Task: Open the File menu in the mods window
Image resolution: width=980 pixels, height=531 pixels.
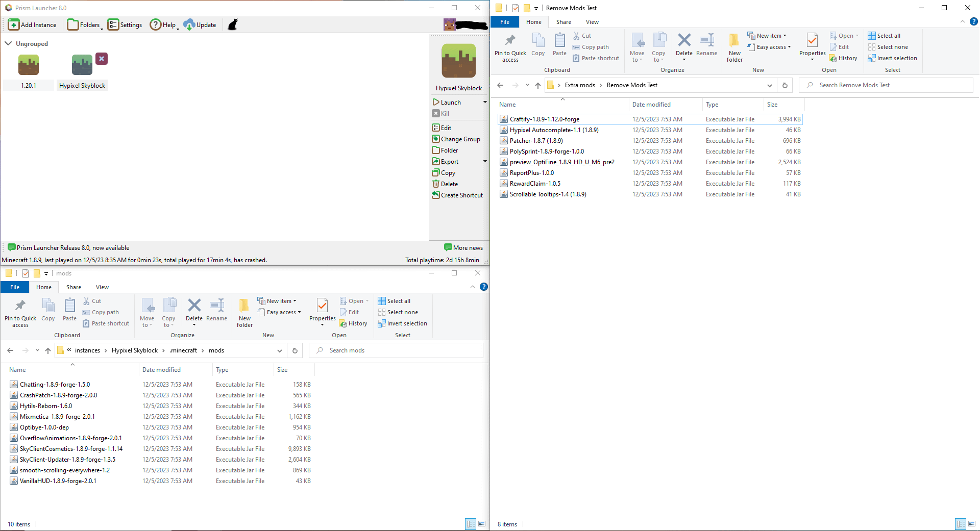Action: (15, 287)
